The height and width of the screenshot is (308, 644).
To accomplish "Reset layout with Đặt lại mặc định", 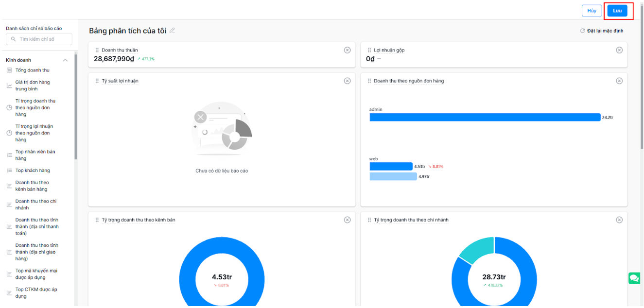I will click(x=602, y=31).
